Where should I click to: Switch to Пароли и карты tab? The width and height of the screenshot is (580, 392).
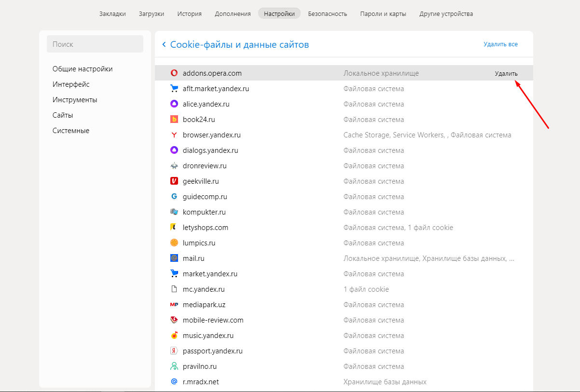point(383,14)
